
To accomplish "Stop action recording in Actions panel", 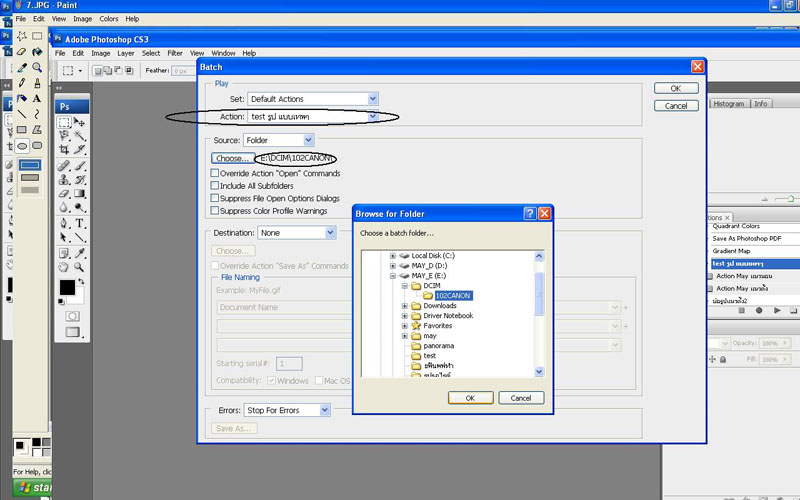I will (742, 310).
